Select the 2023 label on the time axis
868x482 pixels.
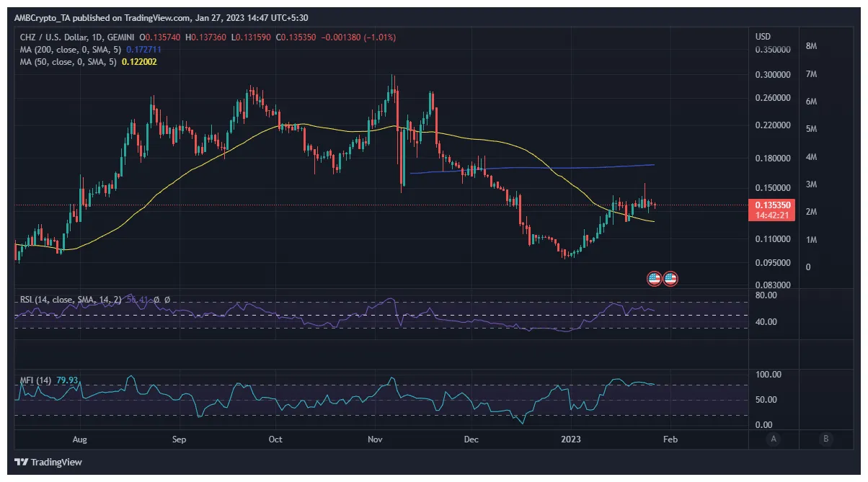coord(572,439)
